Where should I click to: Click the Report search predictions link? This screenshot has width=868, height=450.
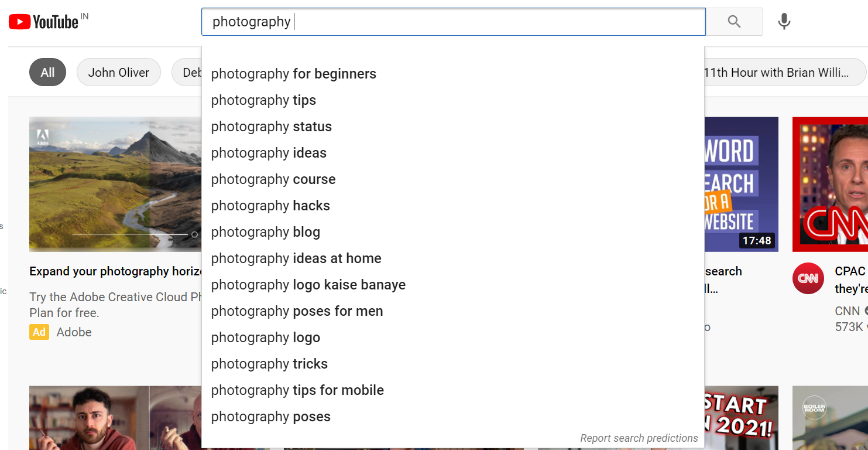coord(639,438)
